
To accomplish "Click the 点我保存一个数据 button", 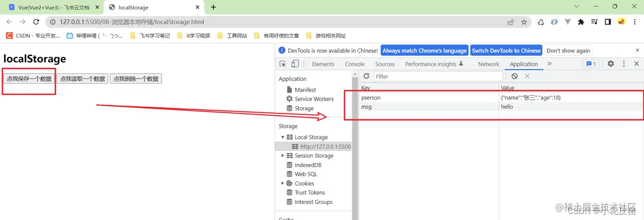I will [29, 79].
